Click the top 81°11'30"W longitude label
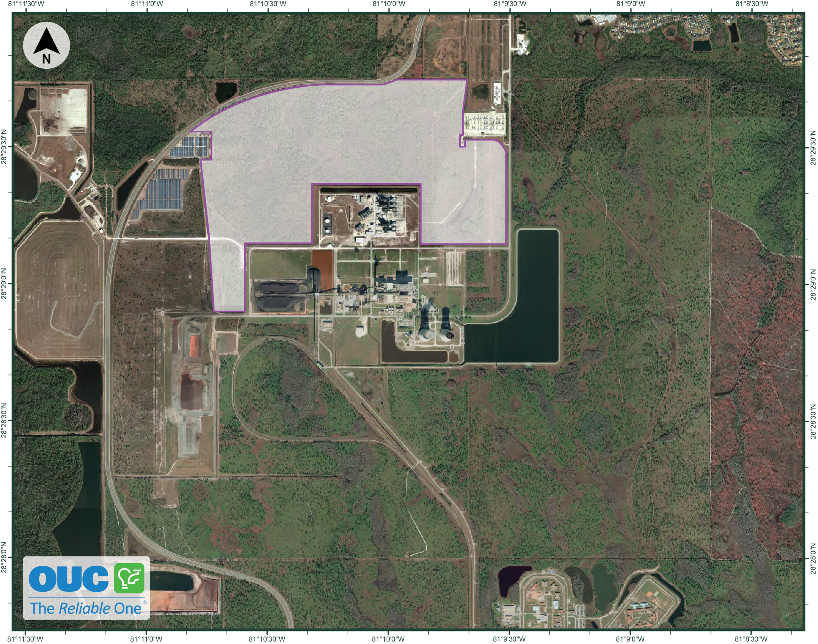 pos(26,4)
